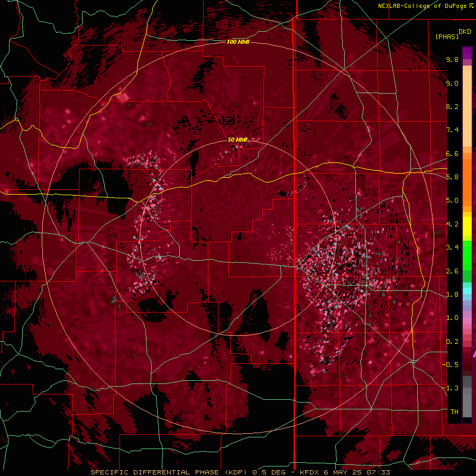This screenshot has height=476, width=476.
Task: Click the 4.2 value on the color scale
Action: (452, 224)
